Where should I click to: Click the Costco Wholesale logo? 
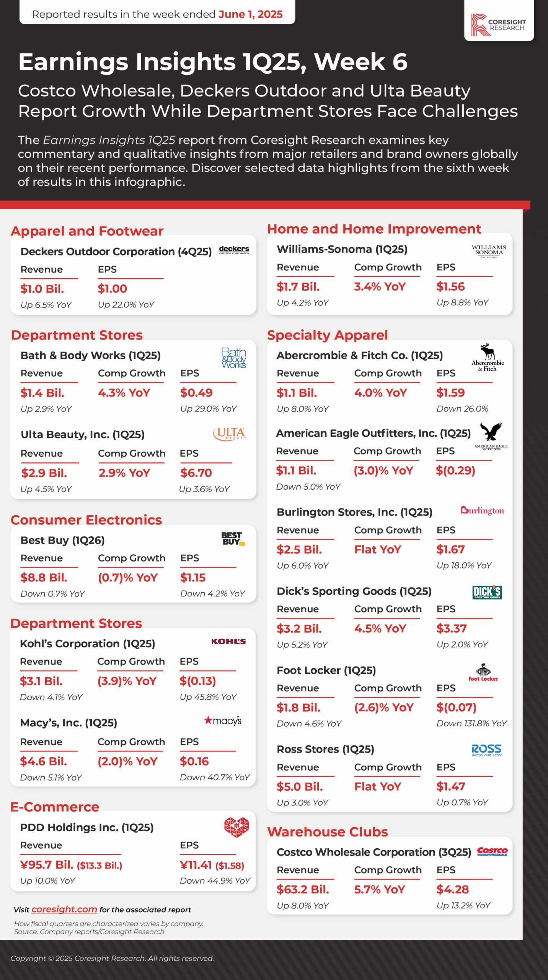tap(492, 851)
